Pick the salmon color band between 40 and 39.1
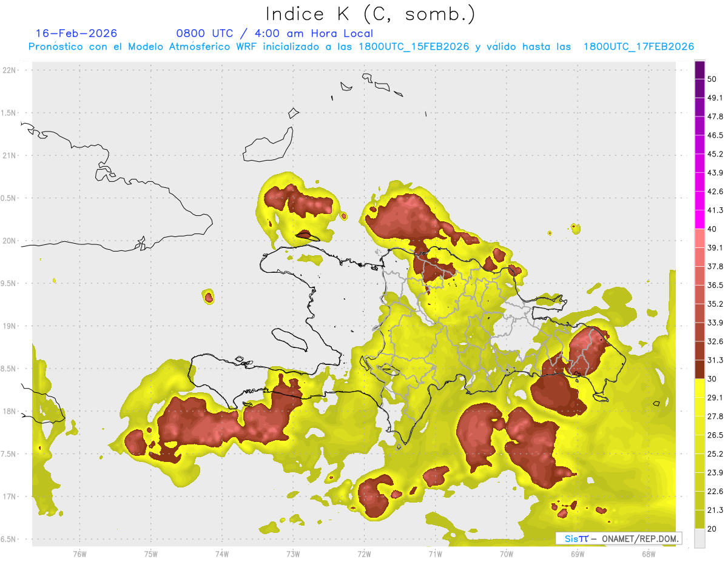The height and width of the screenshot is (562, 728). (699, 238)
